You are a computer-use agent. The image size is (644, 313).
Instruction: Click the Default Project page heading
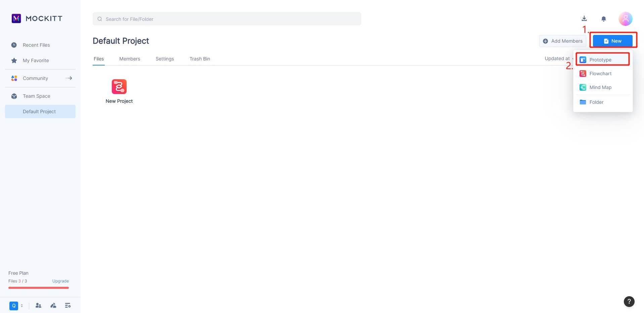tap(121, 41)
